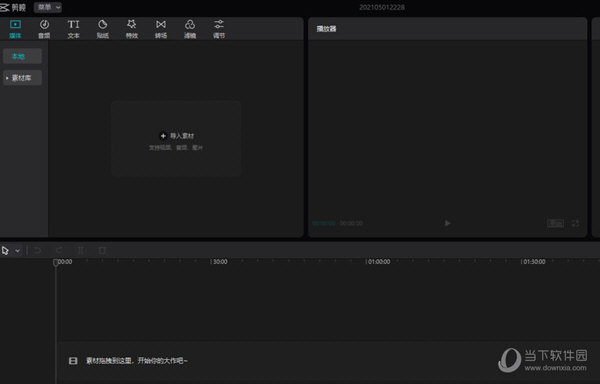Click the delete clip icon
This screenshot has width=600, height=384.
[x=102, y=251]
